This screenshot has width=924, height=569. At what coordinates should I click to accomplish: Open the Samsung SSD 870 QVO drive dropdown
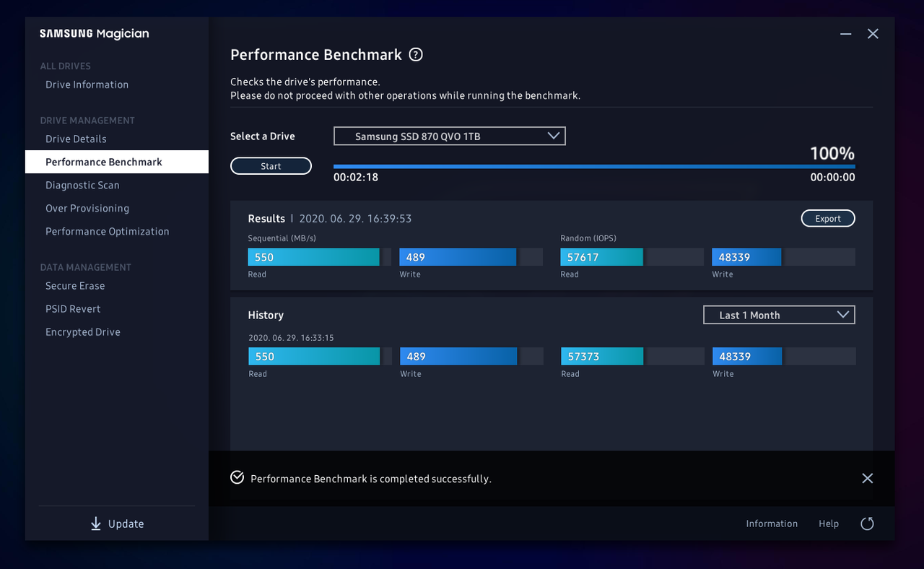pyautogui.click(x=449, y=136)
